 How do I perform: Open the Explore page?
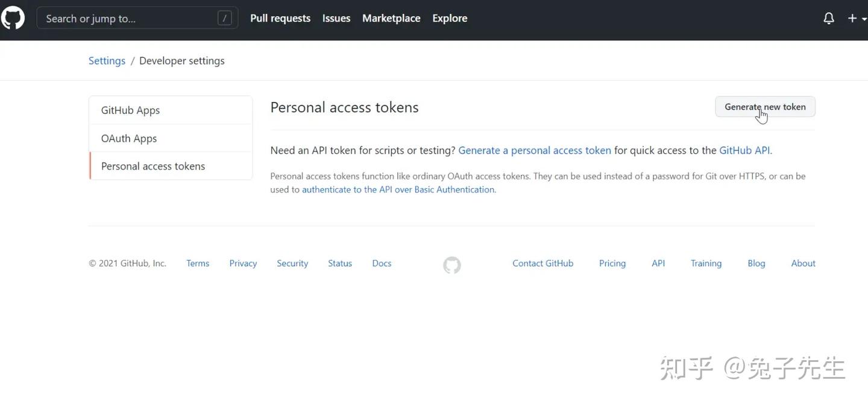coord(449,18)
